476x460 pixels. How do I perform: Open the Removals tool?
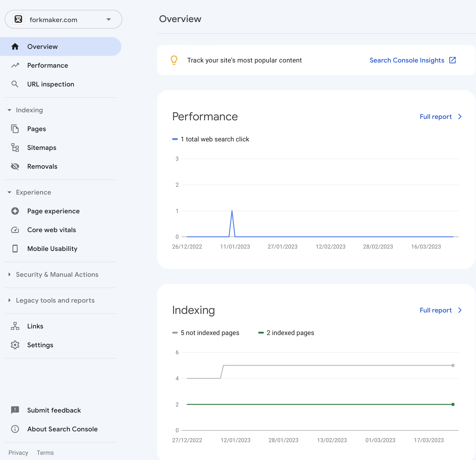pyautogui.click(x=42, y=166)
